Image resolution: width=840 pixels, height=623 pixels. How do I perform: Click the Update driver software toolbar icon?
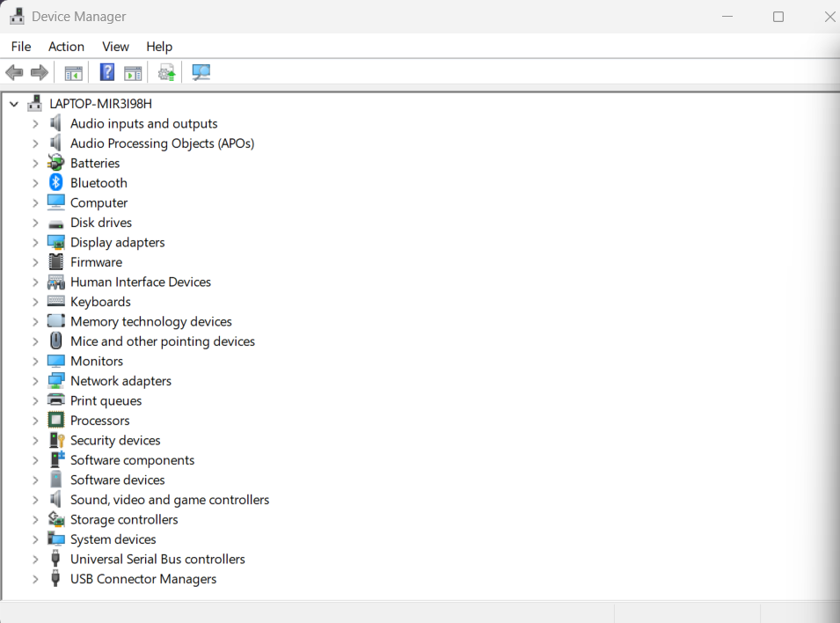[165, 72]
